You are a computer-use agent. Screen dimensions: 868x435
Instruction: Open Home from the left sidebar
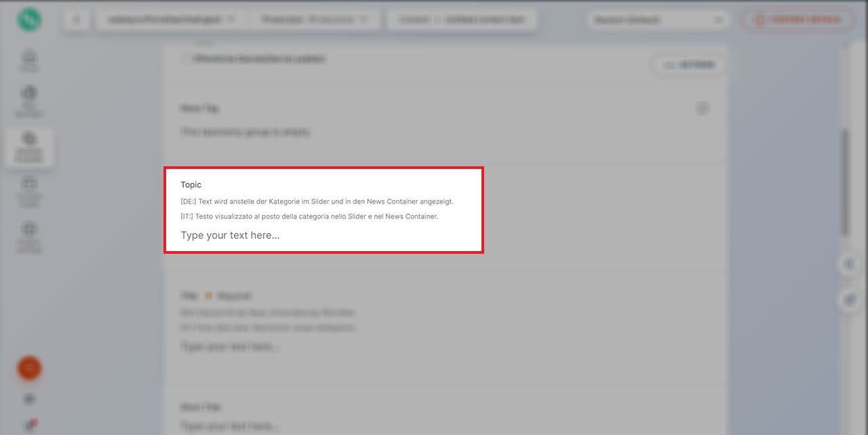29,60
